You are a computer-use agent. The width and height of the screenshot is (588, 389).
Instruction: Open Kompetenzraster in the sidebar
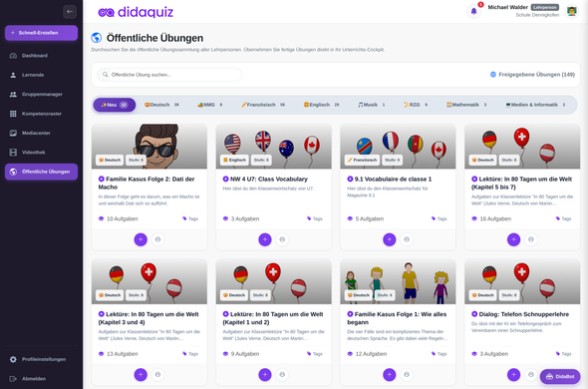coord(41,114)
